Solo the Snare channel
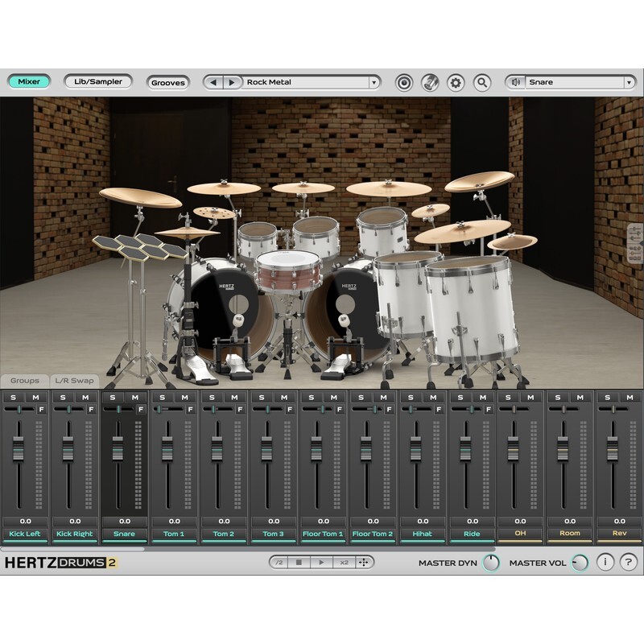This screenshot has height=644, width=644. (113, 397)
